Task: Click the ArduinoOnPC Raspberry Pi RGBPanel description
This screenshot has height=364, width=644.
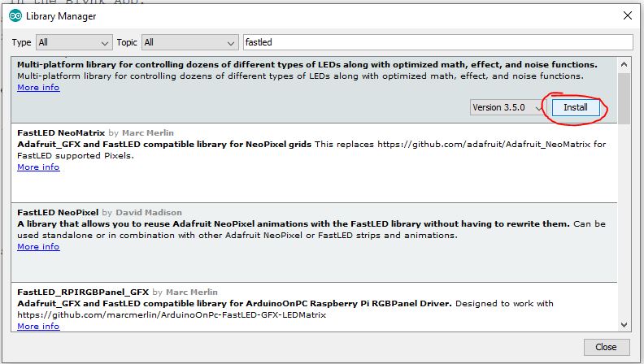Action: tap(234, 304)
